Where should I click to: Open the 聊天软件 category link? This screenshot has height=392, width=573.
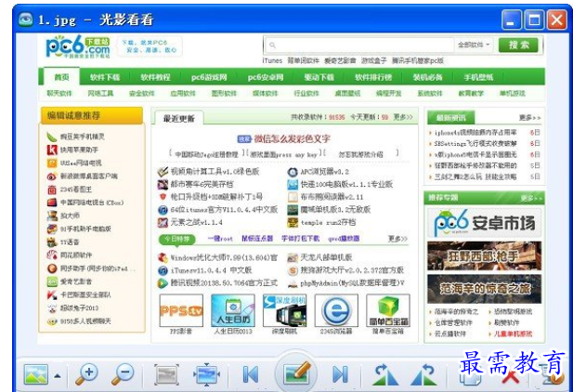59,93
